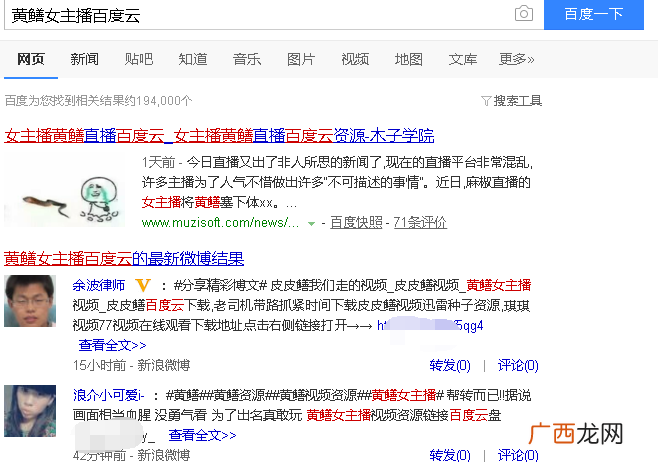Screen dimensions: 658x462
Task: Open the 百度快照 cached page link
Action: [x=356, y=222]
